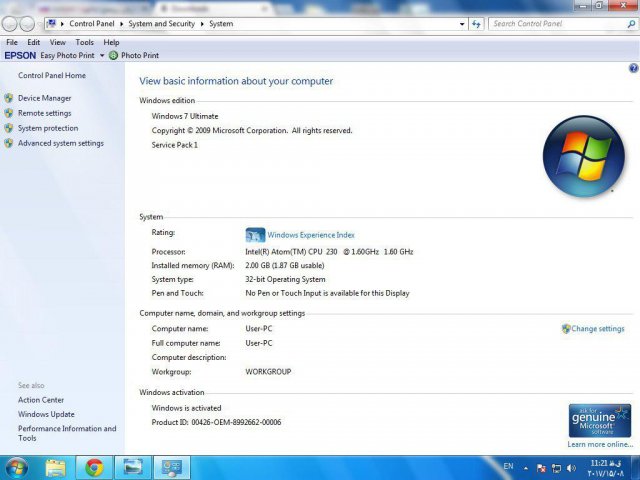The image size is (640, 480).
Task: Click the Photo Print toolbar button
Action: point(139,56)
